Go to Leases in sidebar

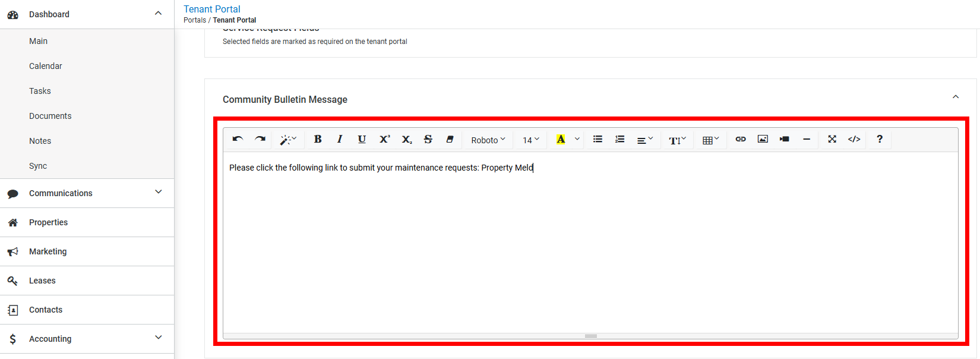[x=42, y=281]
